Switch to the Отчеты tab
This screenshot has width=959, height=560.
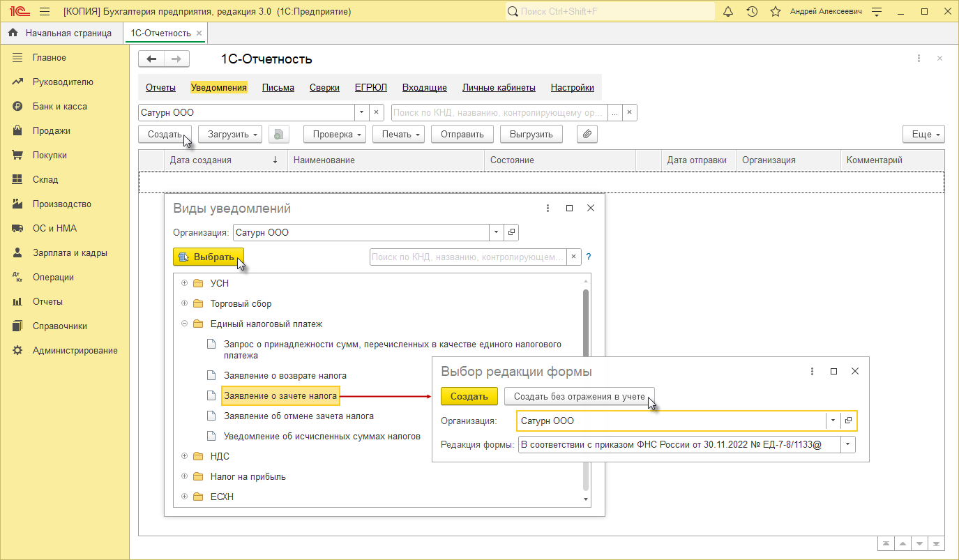[x=160, y=88]
